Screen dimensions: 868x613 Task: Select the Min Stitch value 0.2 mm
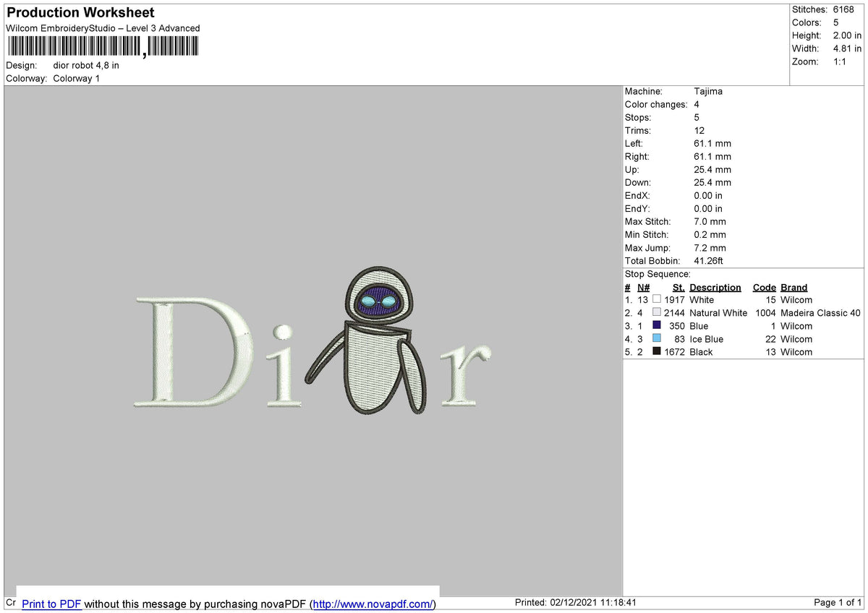click(x=710, y=234)
